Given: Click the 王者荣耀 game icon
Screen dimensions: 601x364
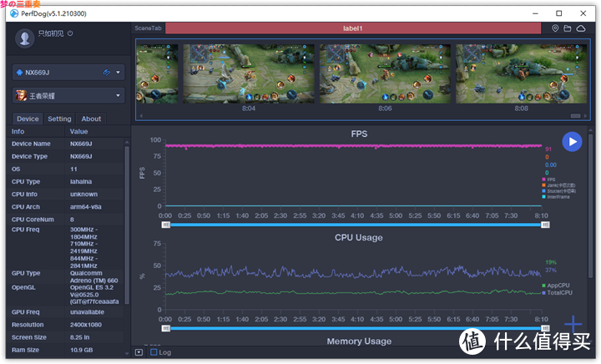Looking at the screenshot, I should point(21,95).
